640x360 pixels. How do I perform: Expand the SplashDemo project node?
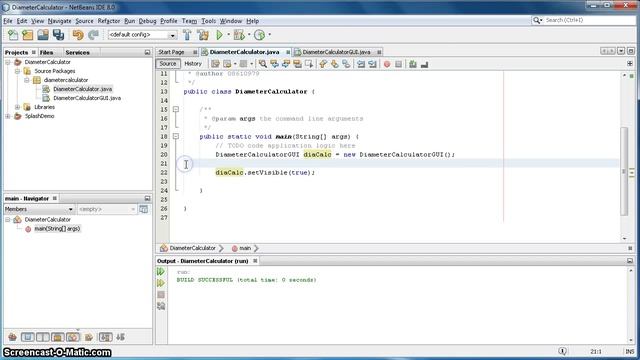(8, 116)
